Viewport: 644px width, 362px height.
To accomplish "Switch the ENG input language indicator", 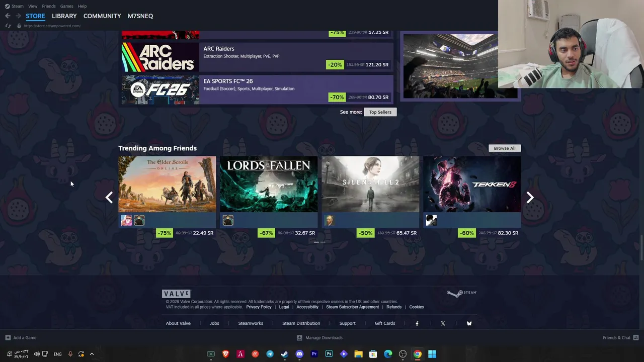I will (57, 354).
